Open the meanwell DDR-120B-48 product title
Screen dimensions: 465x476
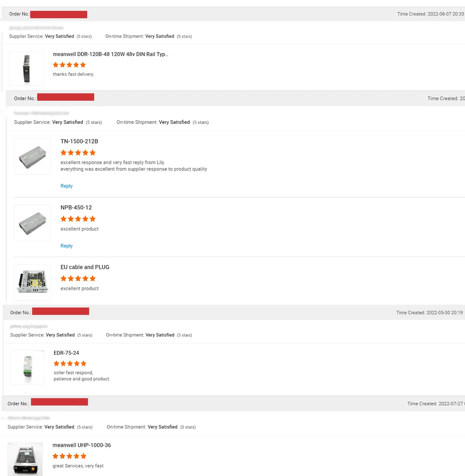[110, 54]
